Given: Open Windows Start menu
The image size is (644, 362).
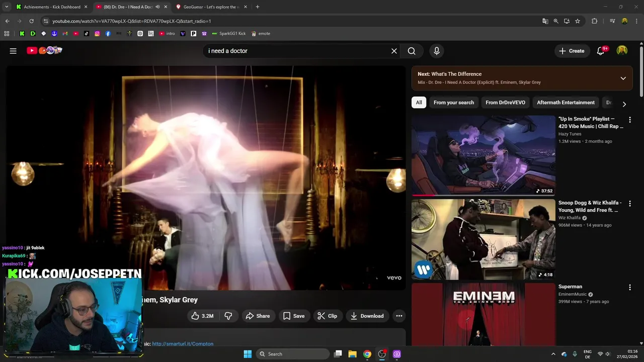Looking at the screenshot, I should [248, 354].
